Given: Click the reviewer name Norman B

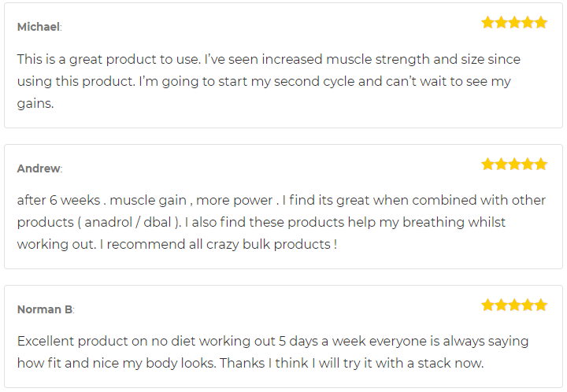Looking at the screenshot, I should coord(45,309).
